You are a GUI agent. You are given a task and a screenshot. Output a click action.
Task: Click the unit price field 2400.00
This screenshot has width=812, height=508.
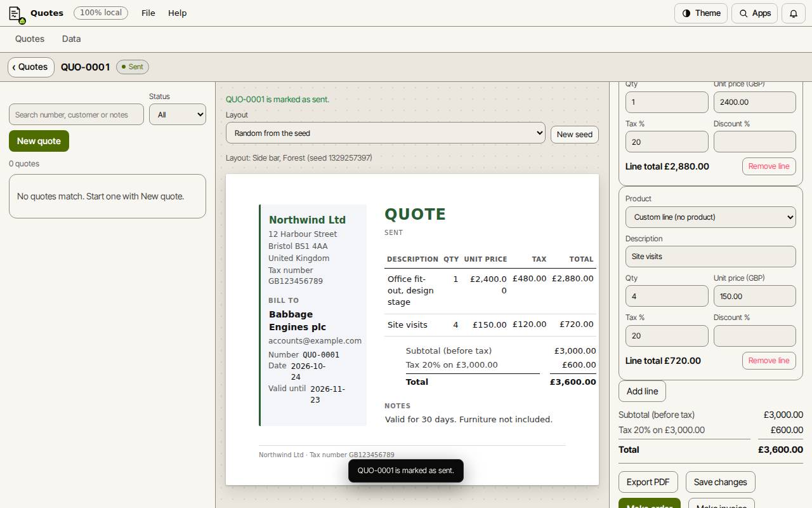[x=755, y=102]
